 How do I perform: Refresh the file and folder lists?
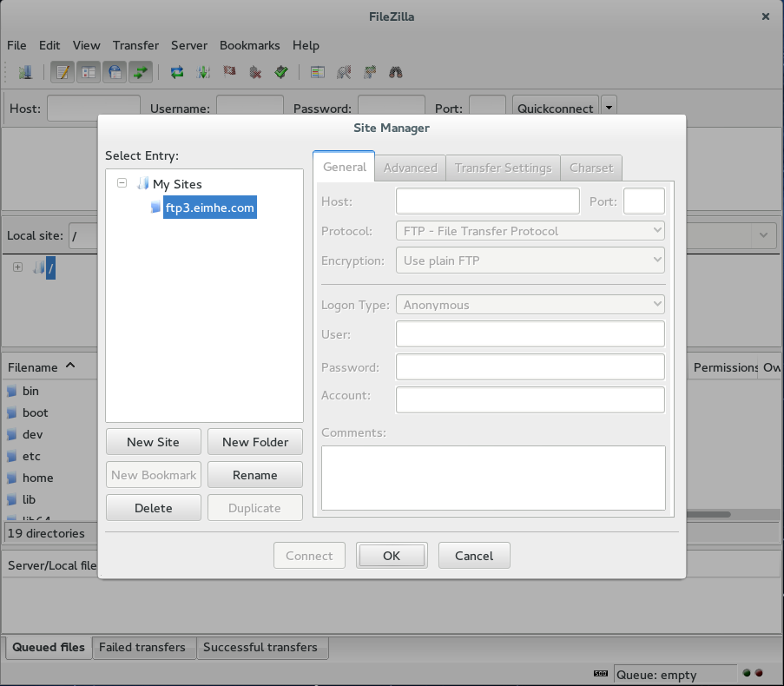[x=177, y=72]
